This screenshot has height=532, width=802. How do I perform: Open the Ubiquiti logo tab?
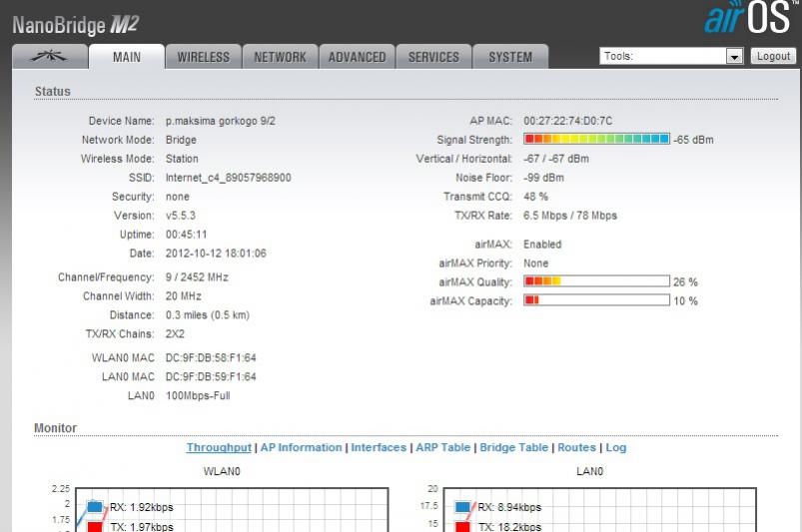[x=49, y=57]
